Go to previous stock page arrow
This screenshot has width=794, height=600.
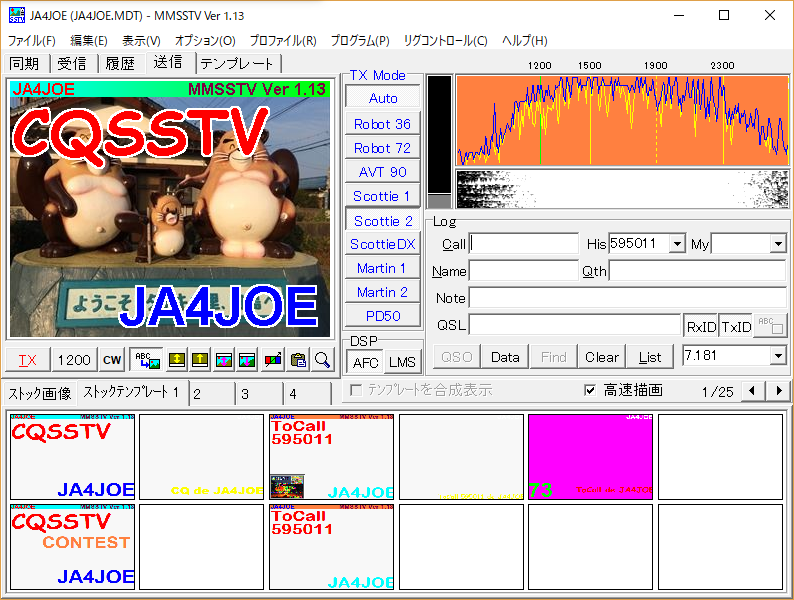[752, 391]
